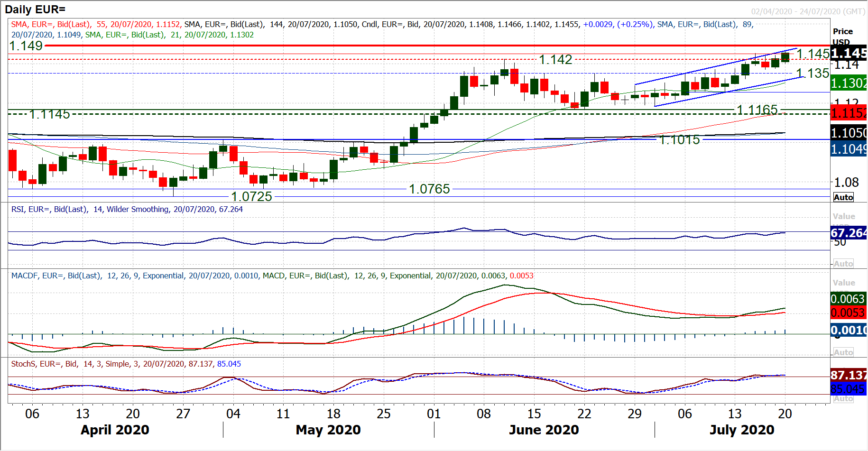868x451 pixels.
Task: Click the blue 1.1049 price tag on the axis
Action: pyautogui.click(x=848, y=149)
